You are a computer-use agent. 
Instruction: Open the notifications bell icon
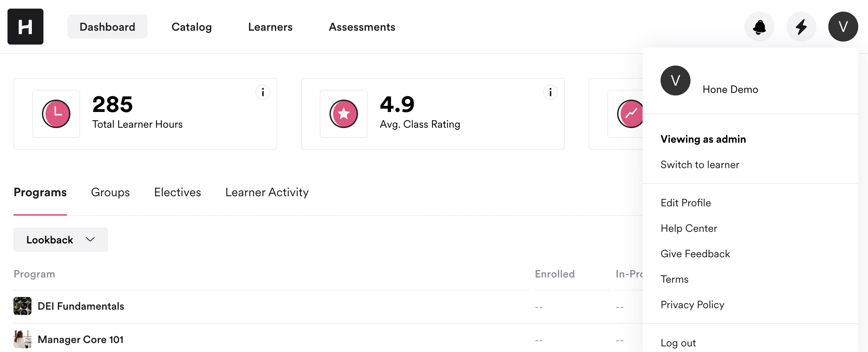click(759, 27)
